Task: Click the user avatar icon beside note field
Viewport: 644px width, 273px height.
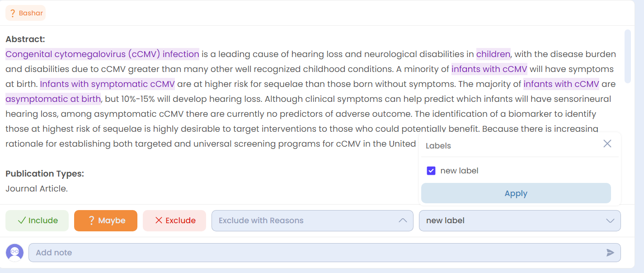Action: [x=15, y=252]
